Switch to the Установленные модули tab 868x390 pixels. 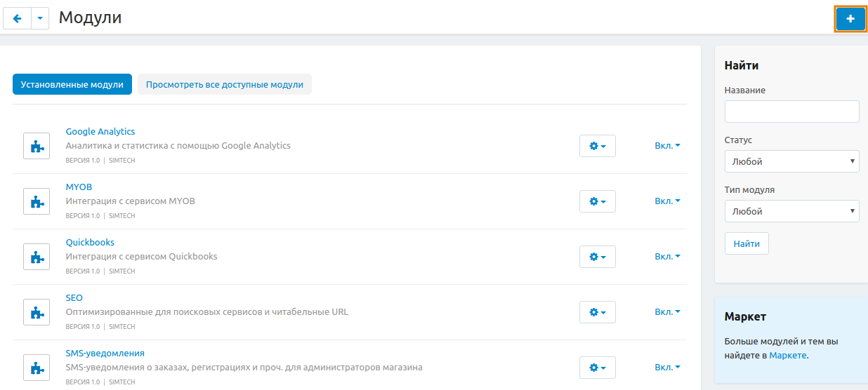(x=72, y=85)
